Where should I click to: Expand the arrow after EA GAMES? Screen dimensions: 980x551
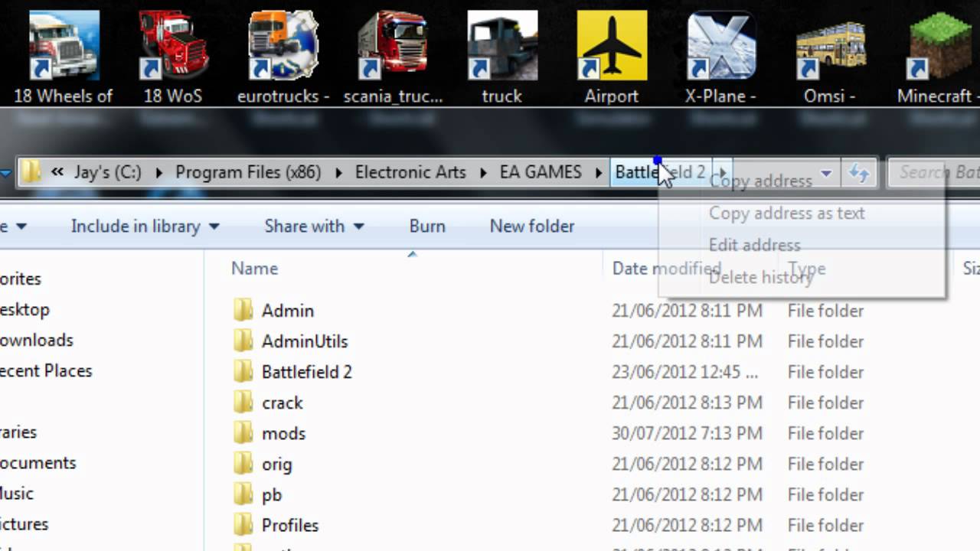599,173
